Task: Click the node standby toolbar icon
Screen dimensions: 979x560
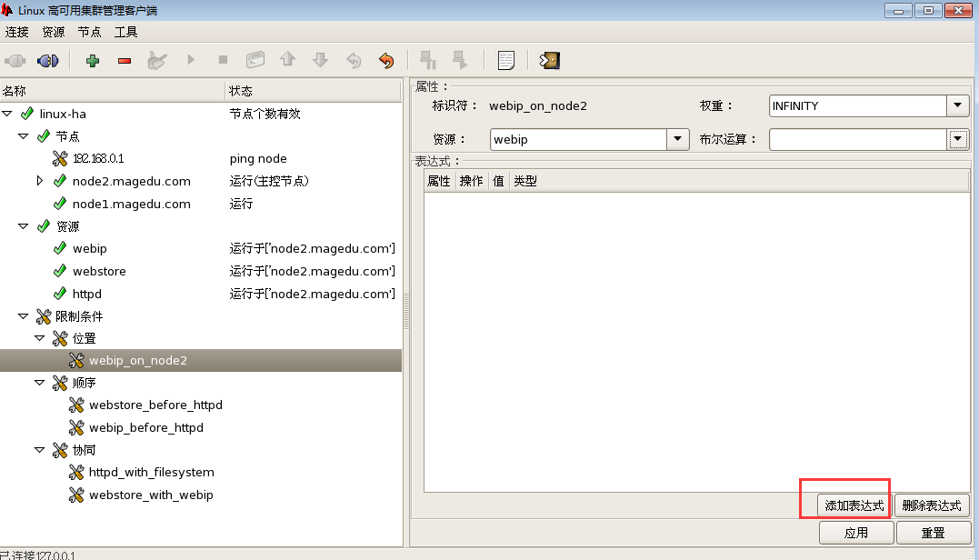Action: point(428,60)
